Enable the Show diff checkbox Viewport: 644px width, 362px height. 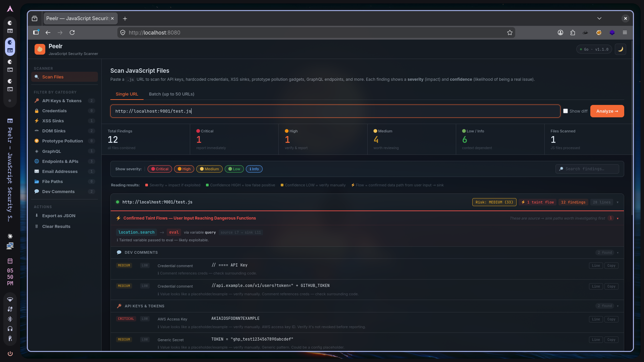(x=566, y=111)
